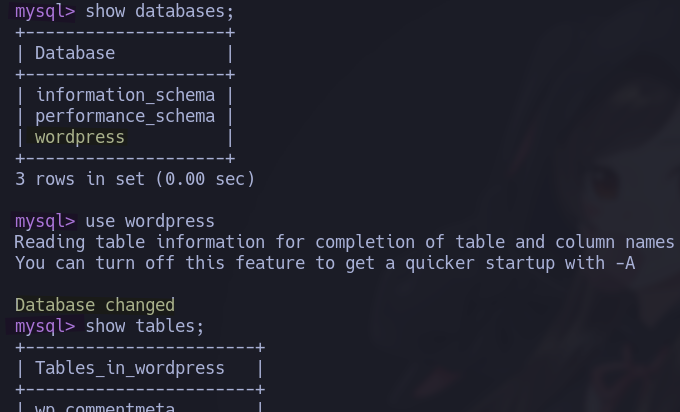Click the information_schema database row
Screen dimensions: 680x412
click(x=125, y=95)
